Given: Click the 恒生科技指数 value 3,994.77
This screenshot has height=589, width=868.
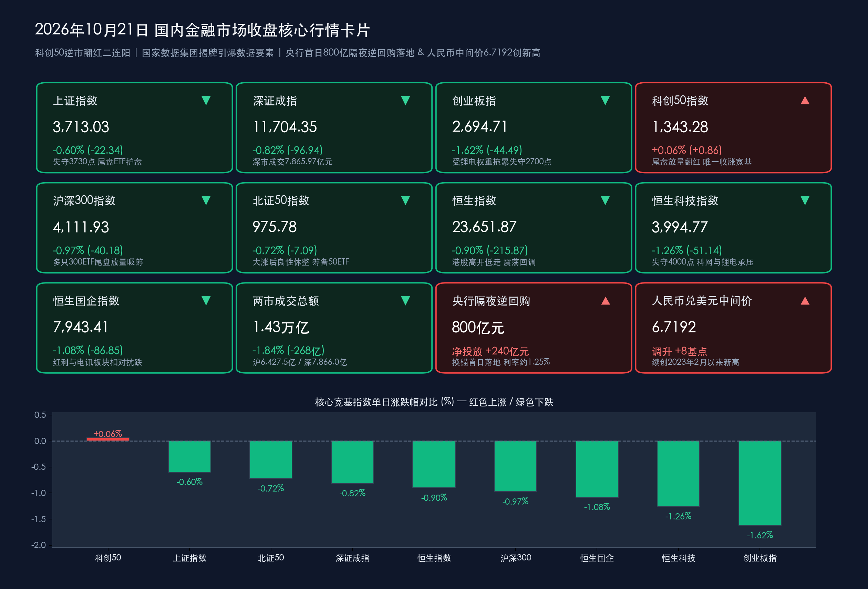Looking at the screenshot, I should click(680, 227).
